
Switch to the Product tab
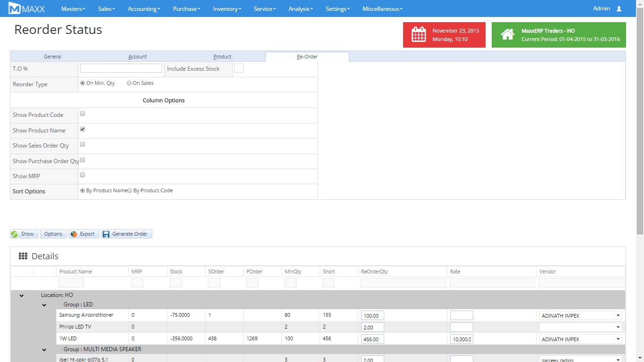coord(222,57)
